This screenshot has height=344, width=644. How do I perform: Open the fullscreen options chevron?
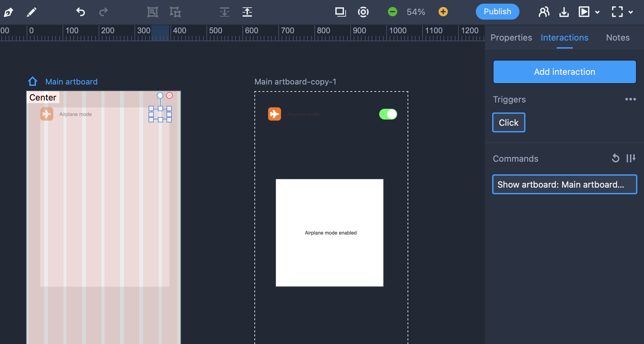click(x=631, y=12)
